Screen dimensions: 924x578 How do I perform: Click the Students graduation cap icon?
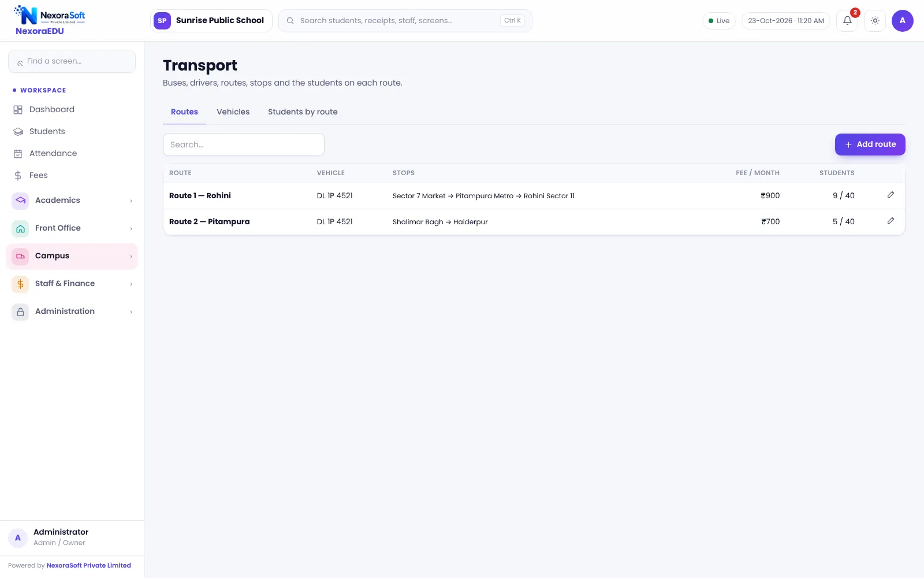pyautogui.click(x=18, y=132)
